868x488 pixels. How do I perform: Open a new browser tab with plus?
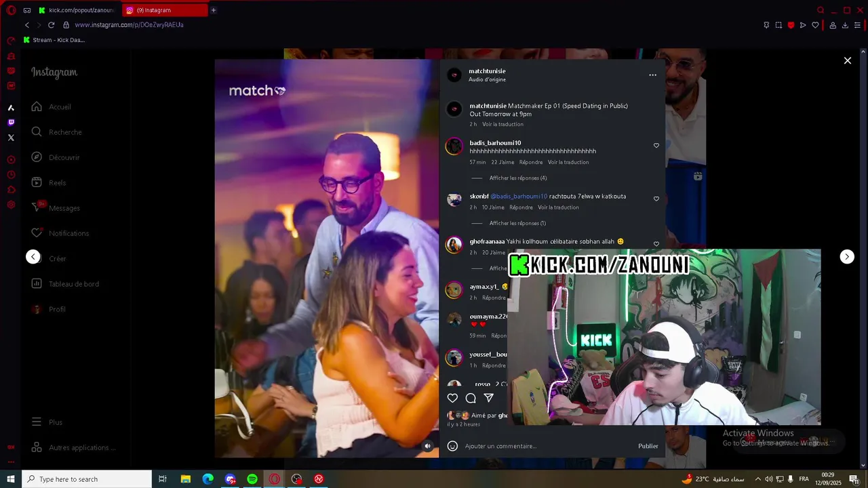214,10
